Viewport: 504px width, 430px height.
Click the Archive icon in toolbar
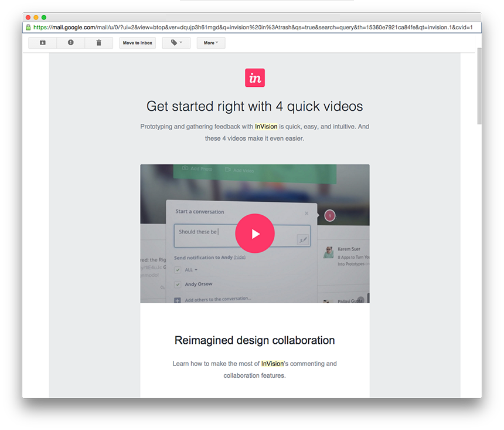coord(42,43)
